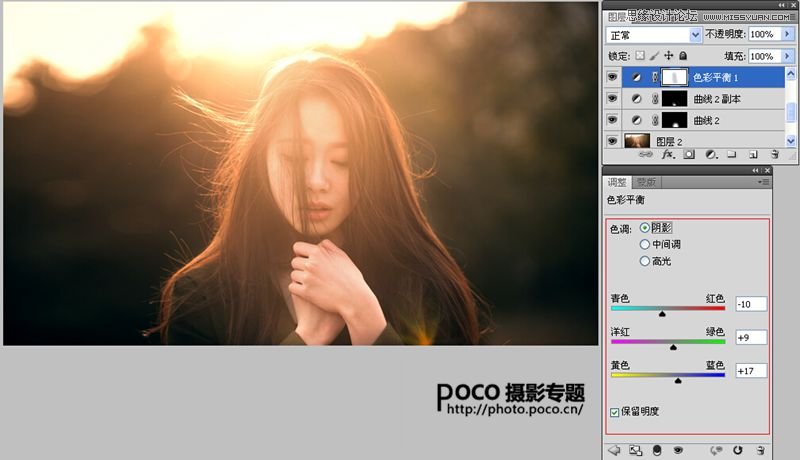
Task: Adjust the 洋红-绿色 slider handle
Action: coord(673,347)
